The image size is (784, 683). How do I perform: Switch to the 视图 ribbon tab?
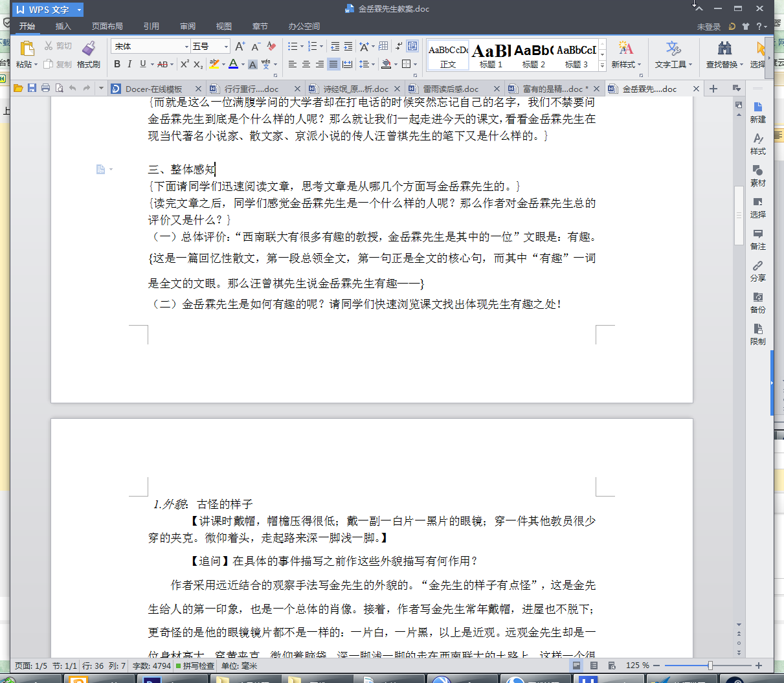pos(224,27)
